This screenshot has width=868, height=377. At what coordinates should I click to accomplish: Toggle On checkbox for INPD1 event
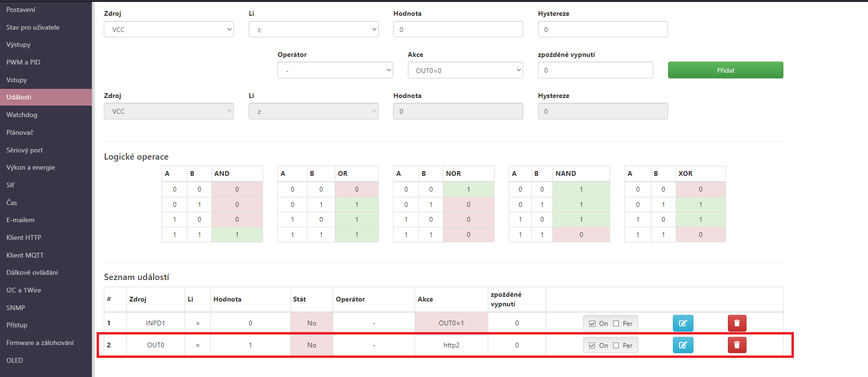click(x=593, y=323)
